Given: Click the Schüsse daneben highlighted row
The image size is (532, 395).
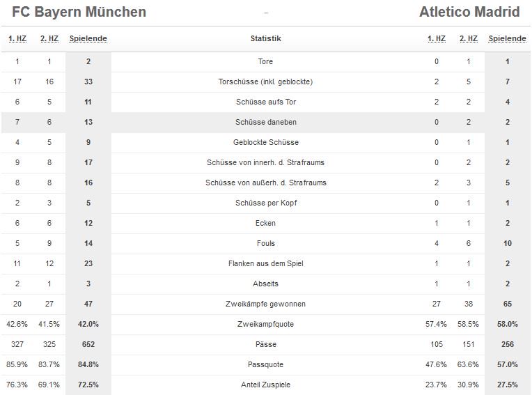Looking at the screenshot, I should tap(266, 122).
